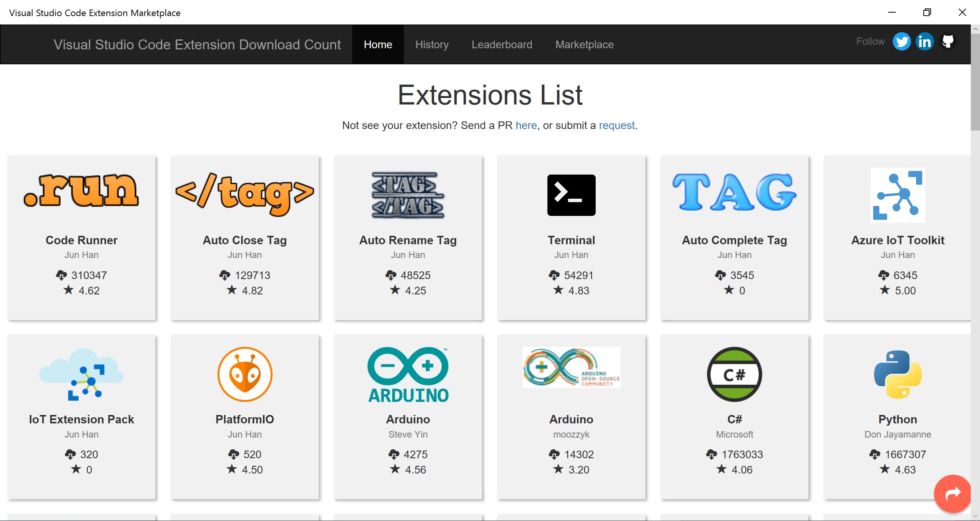Click the Code Runner .run logo

81,191
